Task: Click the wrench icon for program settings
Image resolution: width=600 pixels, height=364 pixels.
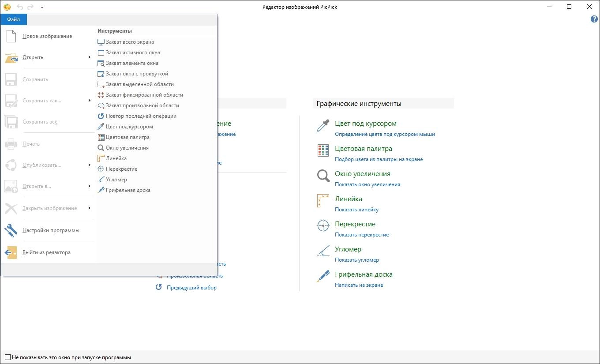Action: pyautogui.click(x=11, y=230)
